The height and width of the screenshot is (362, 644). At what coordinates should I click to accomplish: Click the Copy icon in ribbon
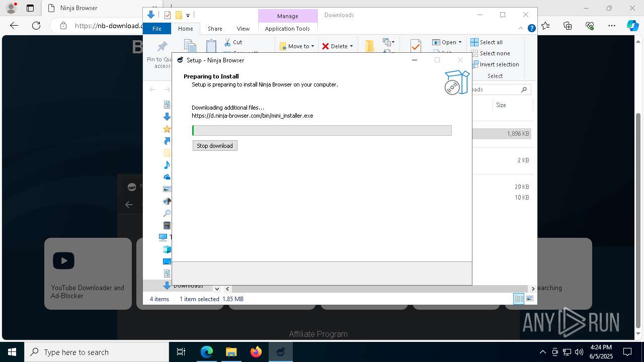point(190,46)
